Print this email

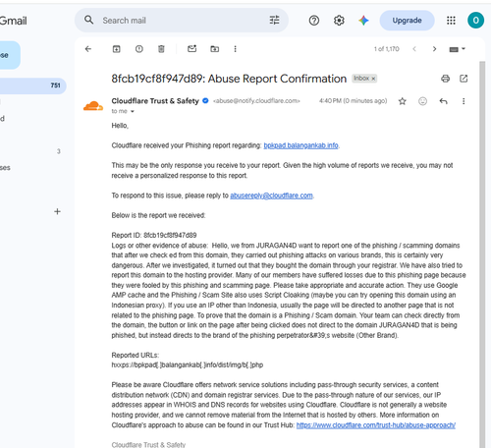click(x=445, y=79)
